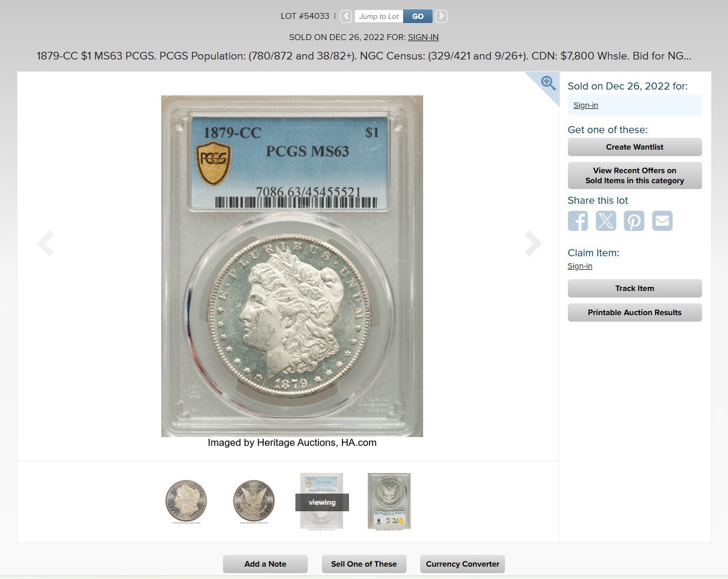This screenshot has height=579, width=728.
Task: Go to previous lot arrow icon
Action: tap(346, 16)
